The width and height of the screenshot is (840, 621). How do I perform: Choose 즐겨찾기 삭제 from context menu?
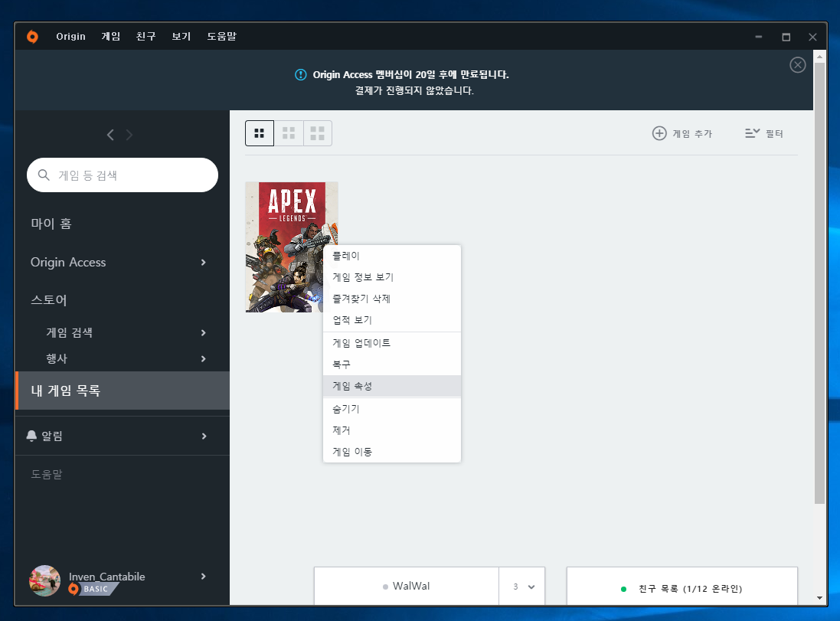pyautogui.click(x=392, y=299)
